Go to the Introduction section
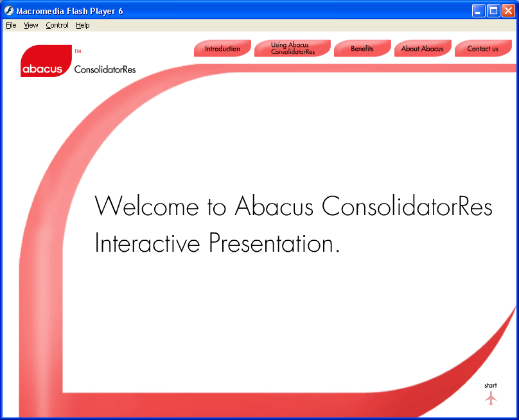This screenshot has width=519, height=420. point(222,48)
